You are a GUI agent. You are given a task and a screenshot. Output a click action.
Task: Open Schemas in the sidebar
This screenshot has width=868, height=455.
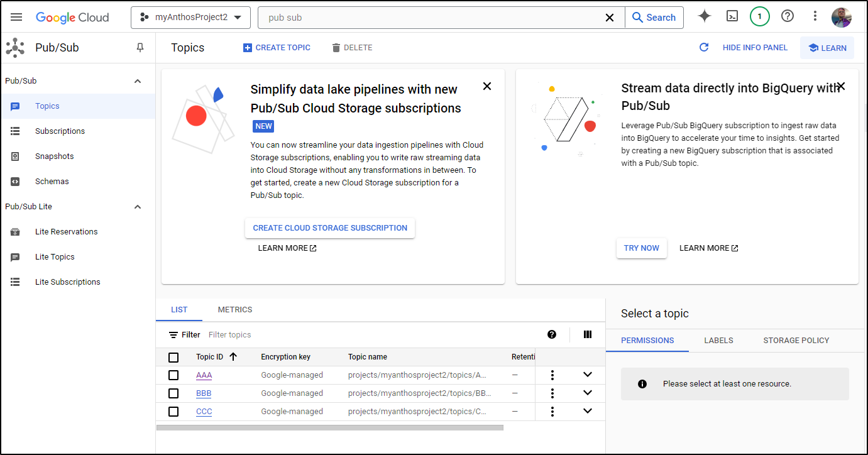(x=78, y=182)
